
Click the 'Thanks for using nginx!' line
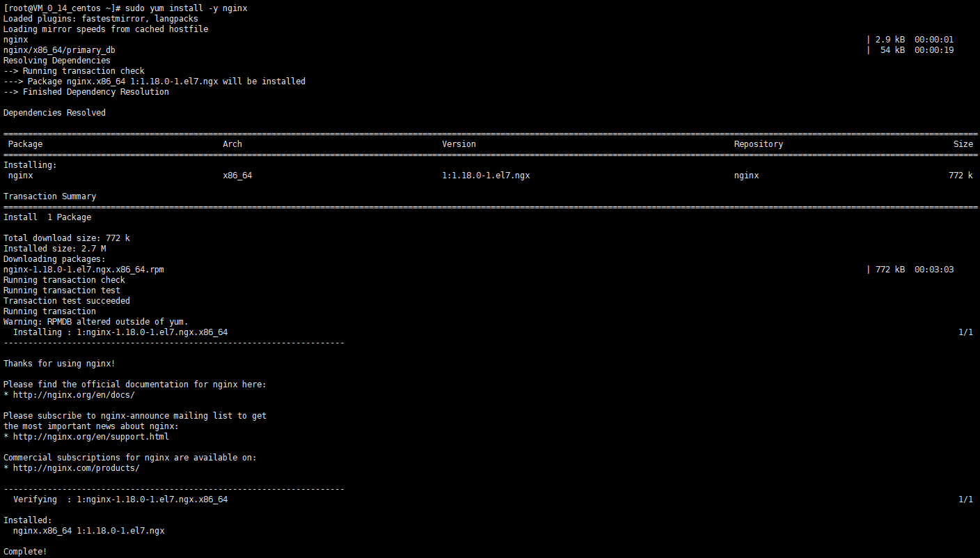59,364
